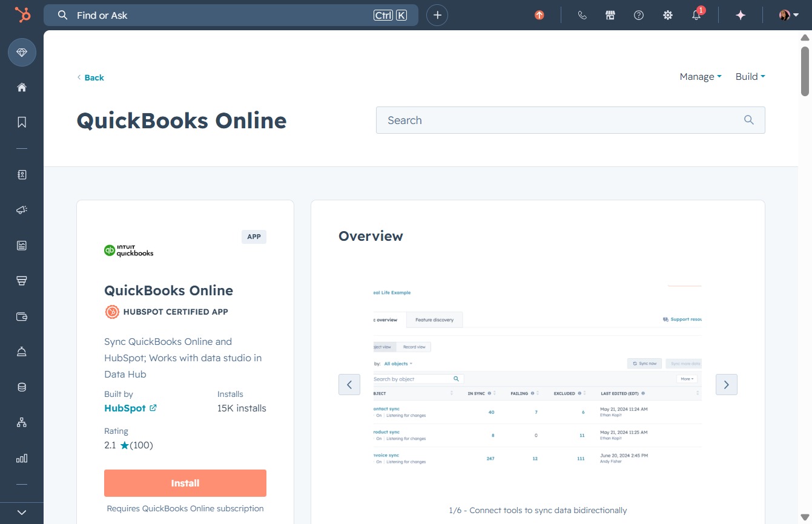Open the CRM contacts sidebar icon
Image resolution: width=812 pixels, height=524 pixels.
click(x=22, y=175)
